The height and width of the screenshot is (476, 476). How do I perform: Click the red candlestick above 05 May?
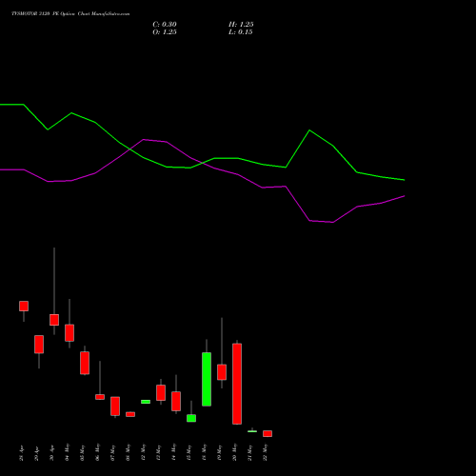[x=85, y=363]
